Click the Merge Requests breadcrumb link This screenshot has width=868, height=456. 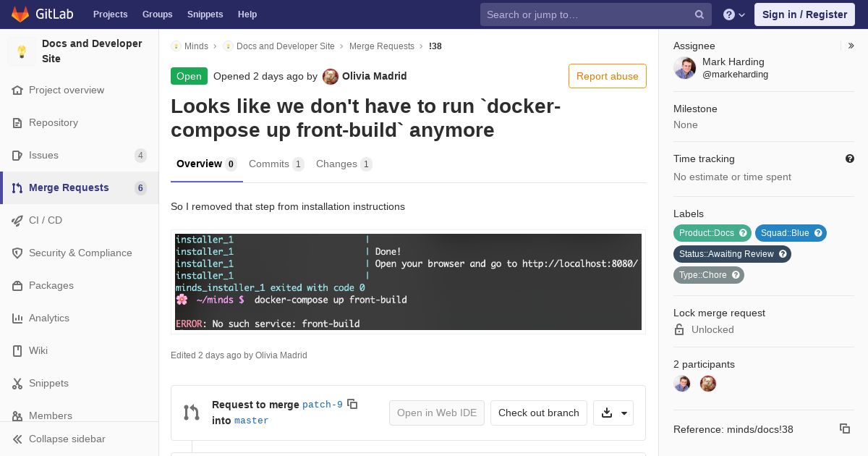[382, 46]
